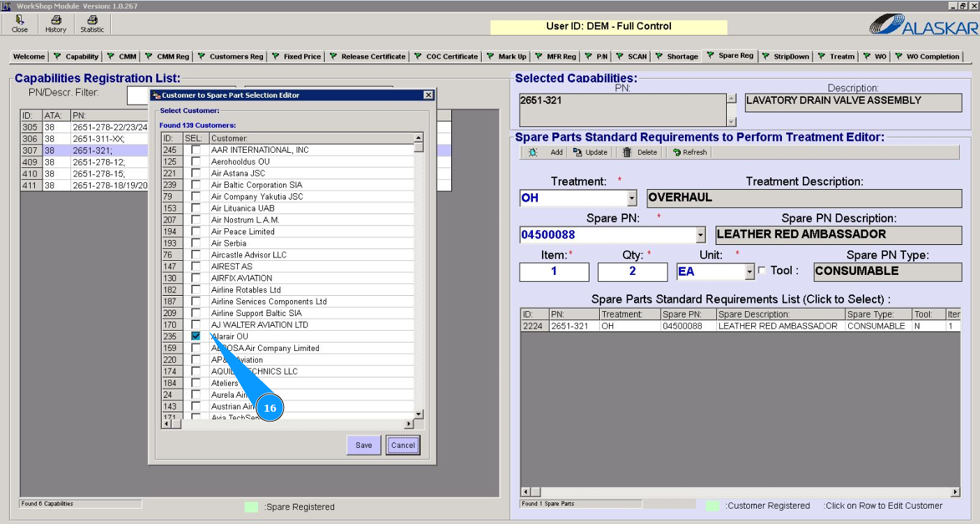The image size is (980, 524).
Task: Cancel the customer selection dialog
Action: (x=403, y=445)
